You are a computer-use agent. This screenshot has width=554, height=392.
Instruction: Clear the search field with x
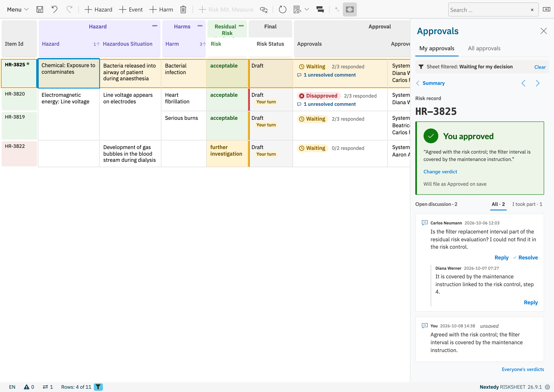point(532,10)
